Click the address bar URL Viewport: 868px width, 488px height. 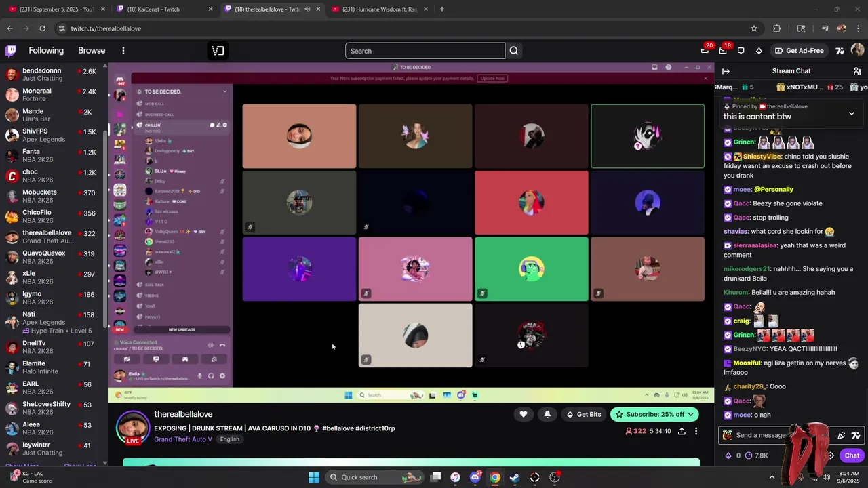[x=106, y=28]
